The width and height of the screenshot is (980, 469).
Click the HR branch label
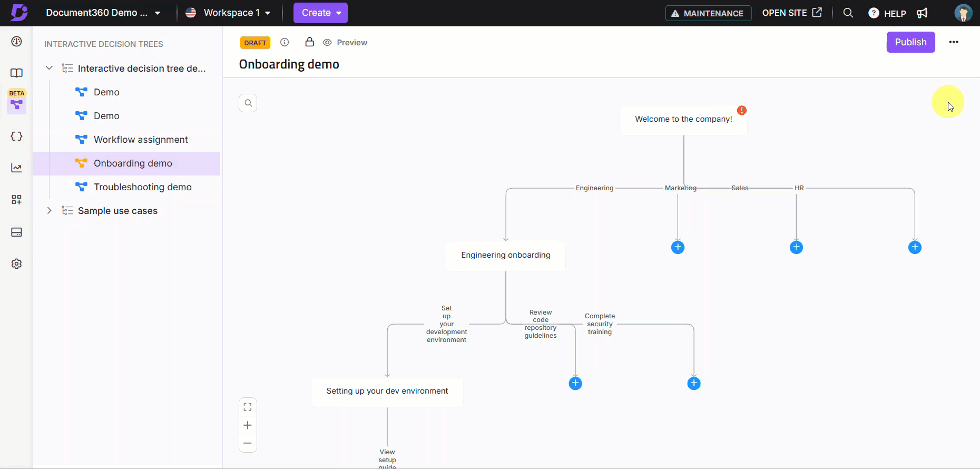point(799,188)
